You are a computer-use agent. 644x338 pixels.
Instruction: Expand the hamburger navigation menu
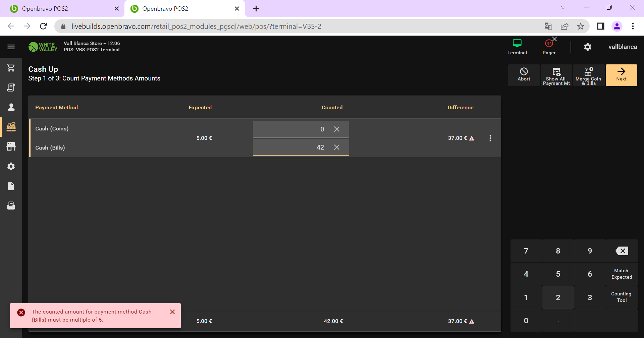coord(11,47)
